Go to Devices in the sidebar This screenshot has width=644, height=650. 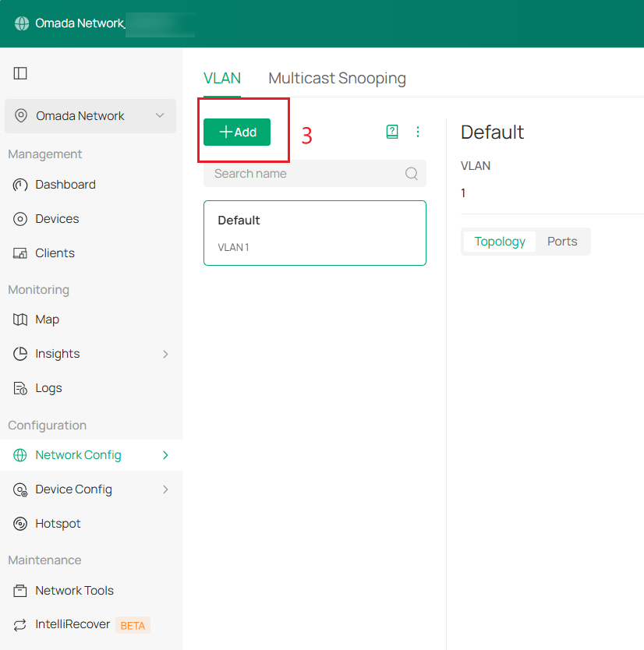(x=57, y=219)
